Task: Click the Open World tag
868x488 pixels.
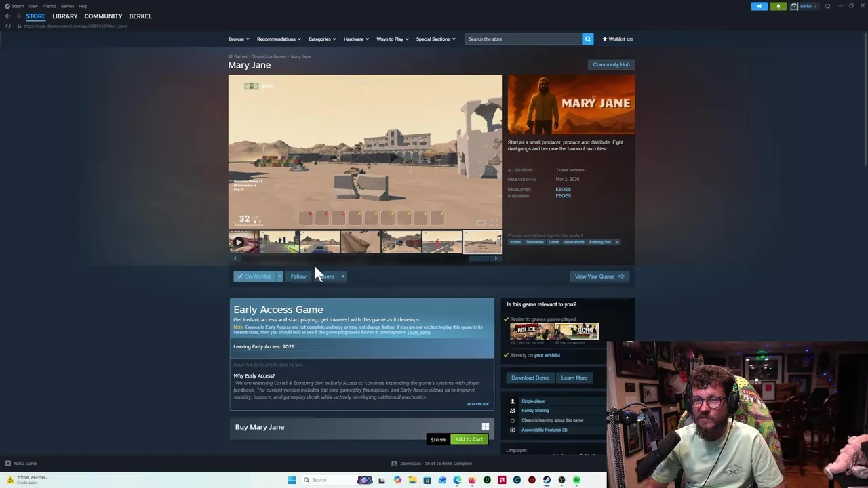Action: [x=574, y=242]
